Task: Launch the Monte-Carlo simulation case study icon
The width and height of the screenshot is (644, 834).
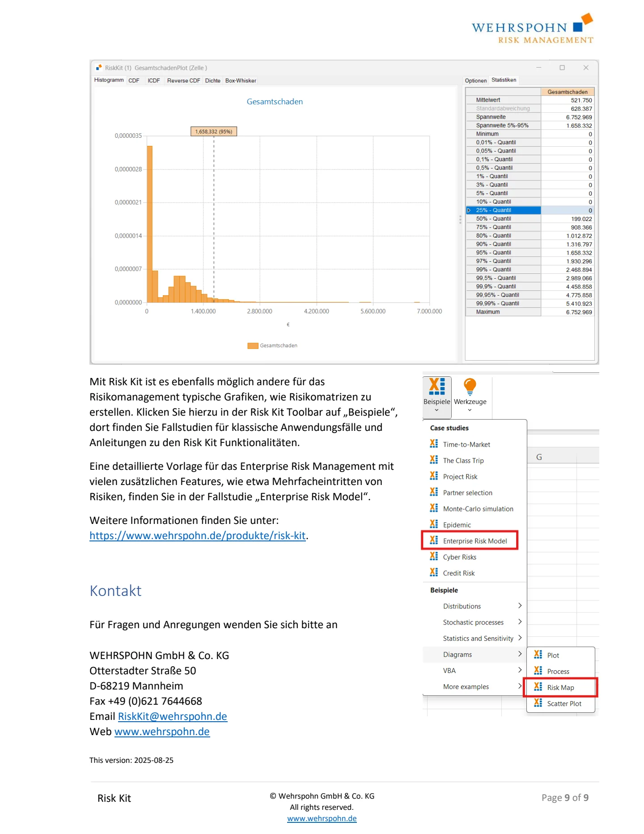Action: click(x=434, y=508)
